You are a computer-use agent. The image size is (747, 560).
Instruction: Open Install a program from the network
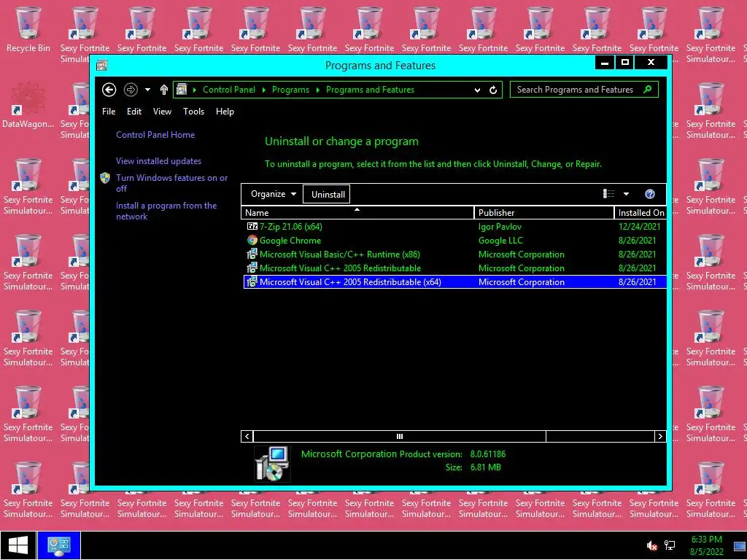click(x=166, y=211)
